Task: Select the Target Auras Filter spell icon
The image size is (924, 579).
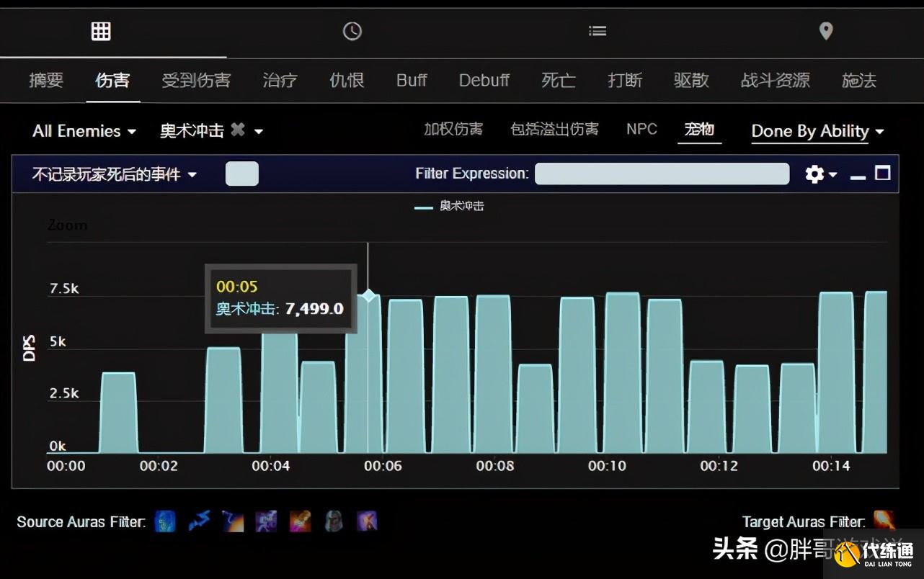Action: (884, 521)
